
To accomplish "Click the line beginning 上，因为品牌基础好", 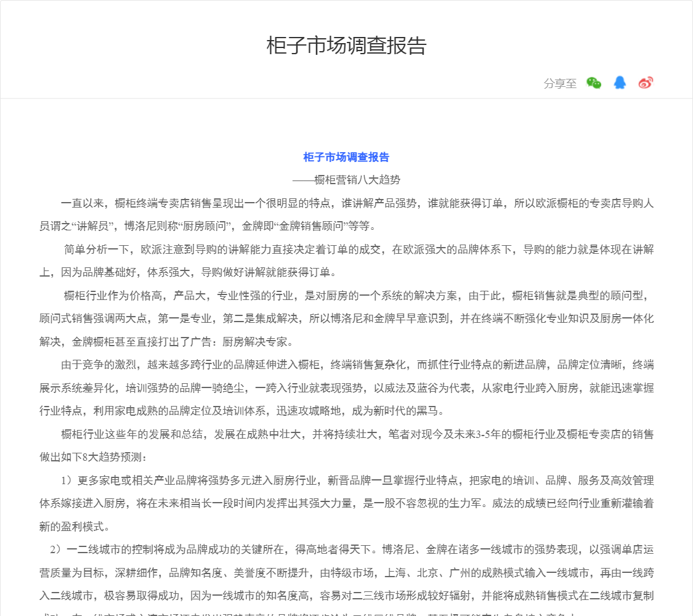I will click(188, 272).
